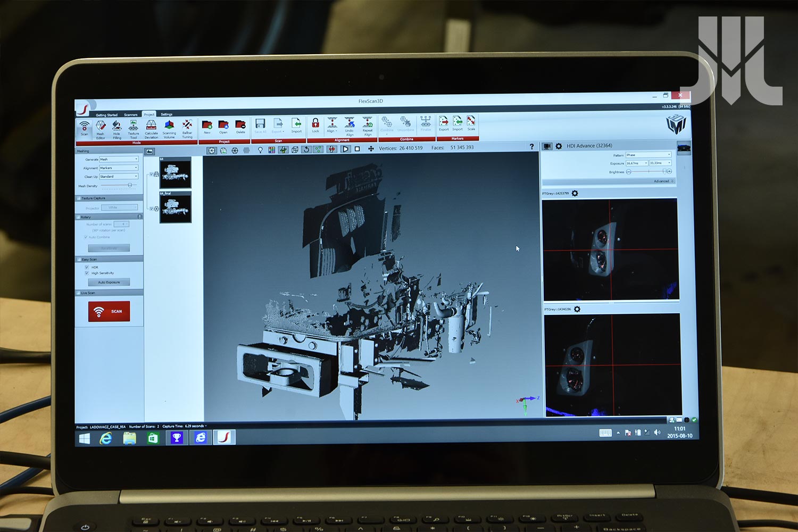Image resolution: width=798 pixels, height=532 pixels.
Task: Click the Import markers icon
Action: [458, 123]
